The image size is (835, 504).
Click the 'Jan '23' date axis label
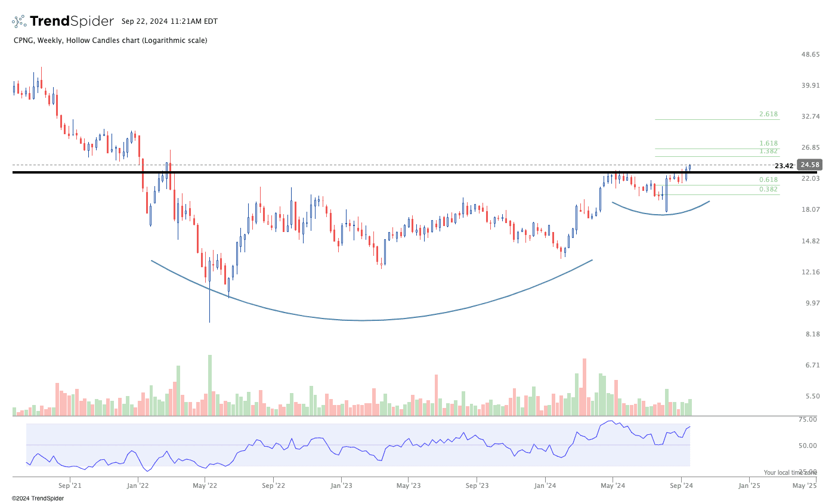(x=341, y=486)
